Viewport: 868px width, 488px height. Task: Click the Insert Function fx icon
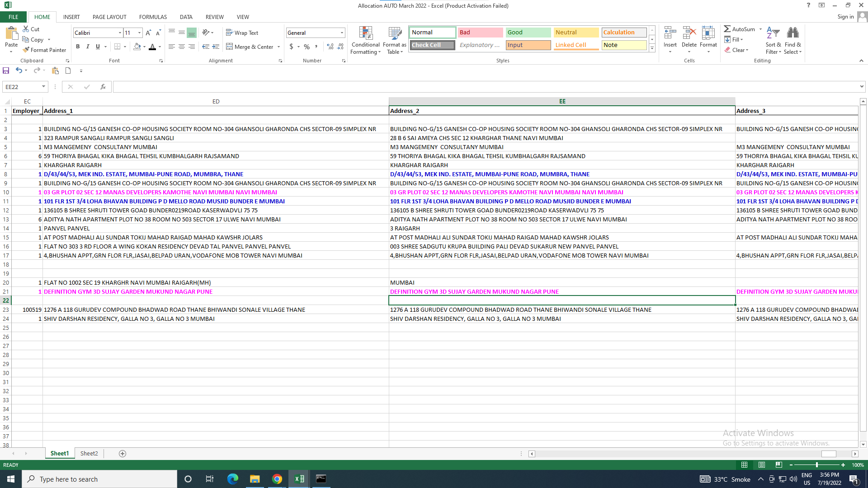point(103,87)
